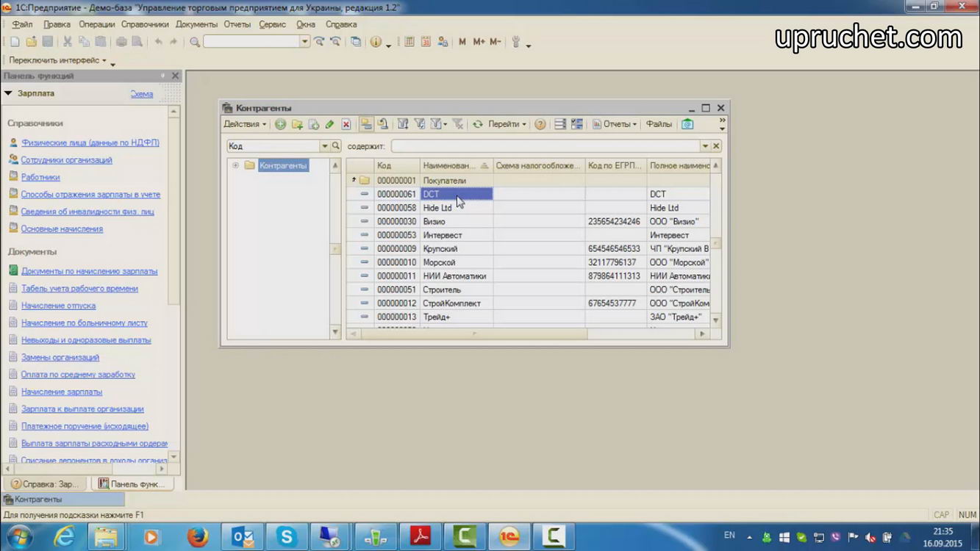Viewport: 980px width, 551px height.
Task: Open Начисление зарплаты link
Action: tap(62, 392)
